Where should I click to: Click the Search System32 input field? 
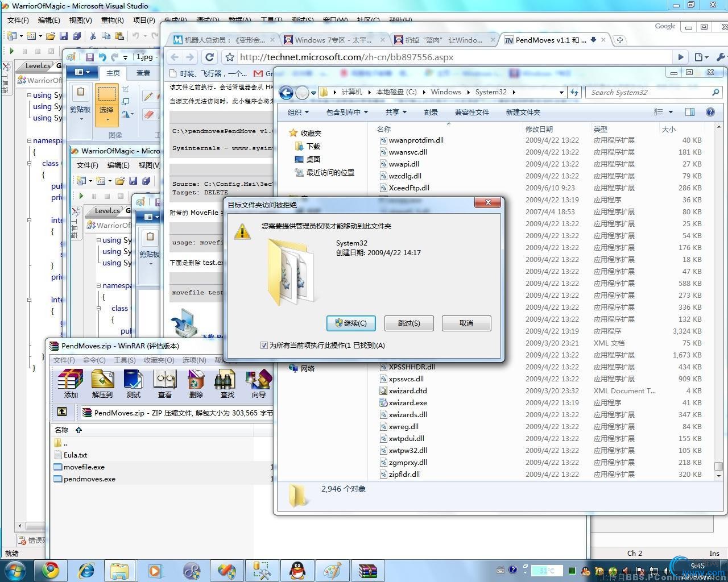click(648, 93)
